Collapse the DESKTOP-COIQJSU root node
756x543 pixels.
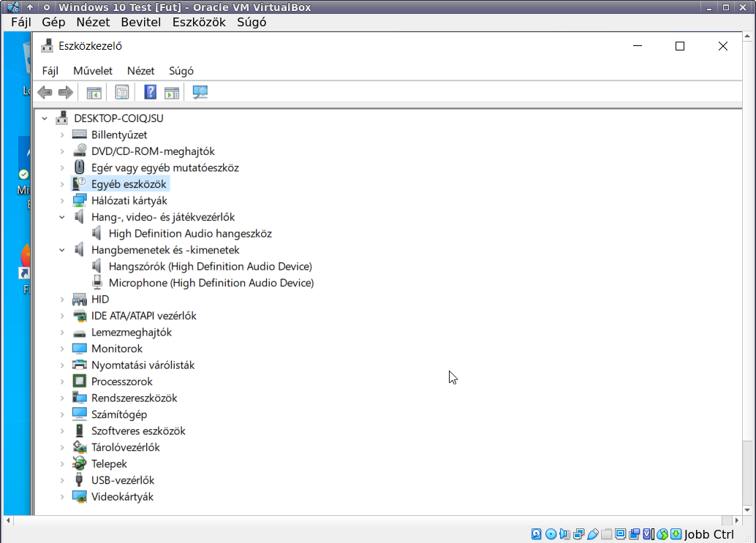pos(45,118)
